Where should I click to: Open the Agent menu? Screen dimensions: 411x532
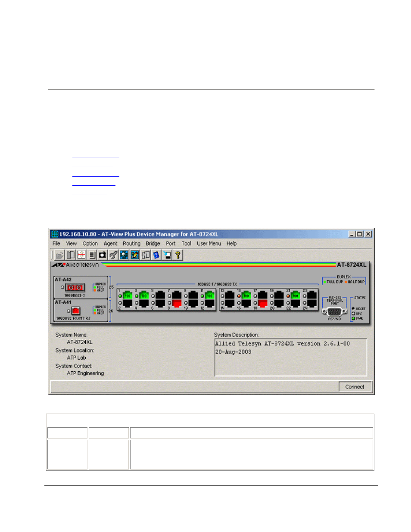click(110, 243)
